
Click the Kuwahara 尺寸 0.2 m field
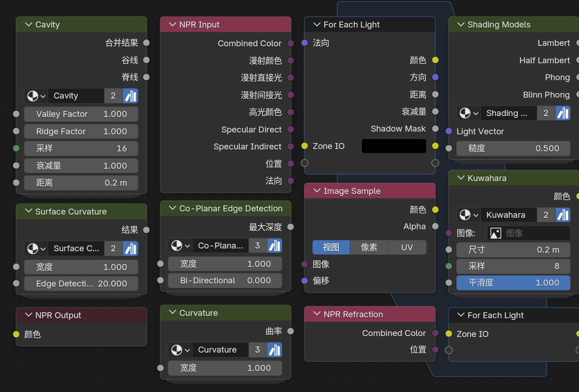click(x=513, y=250)
